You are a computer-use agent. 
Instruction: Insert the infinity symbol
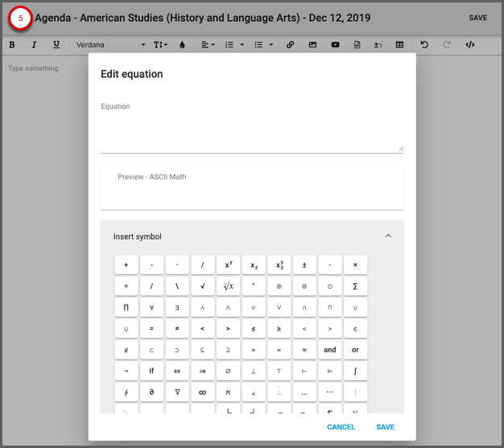tap(202, 392)
